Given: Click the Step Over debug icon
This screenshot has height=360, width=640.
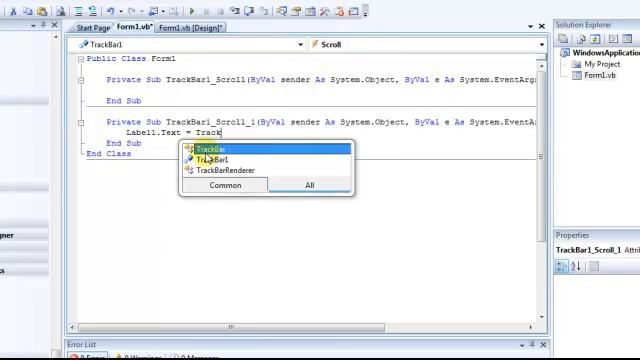Looking at the screenshot, I should (x=249, y=11).
